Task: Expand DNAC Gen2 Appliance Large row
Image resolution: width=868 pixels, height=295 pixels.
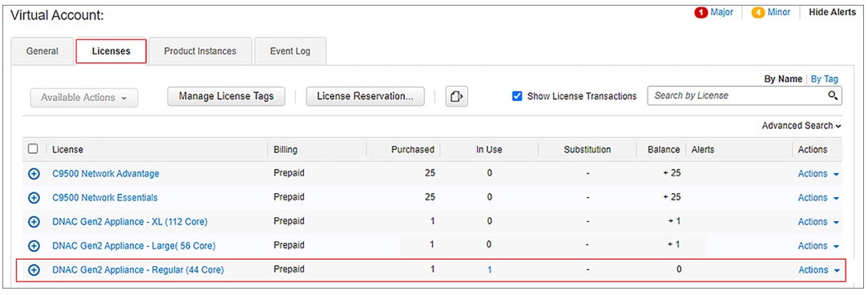Action: 34,246
